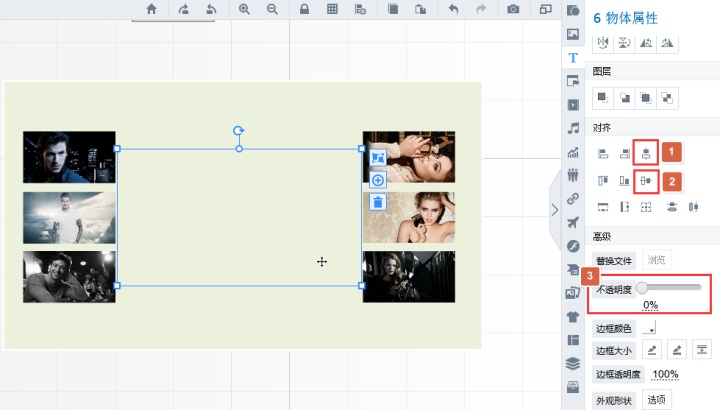Image resolution: width=720 pixels, height=410 pixels.
Task: Click the align bottom icon
Action: pyautogui.click(x=624, y=180)
